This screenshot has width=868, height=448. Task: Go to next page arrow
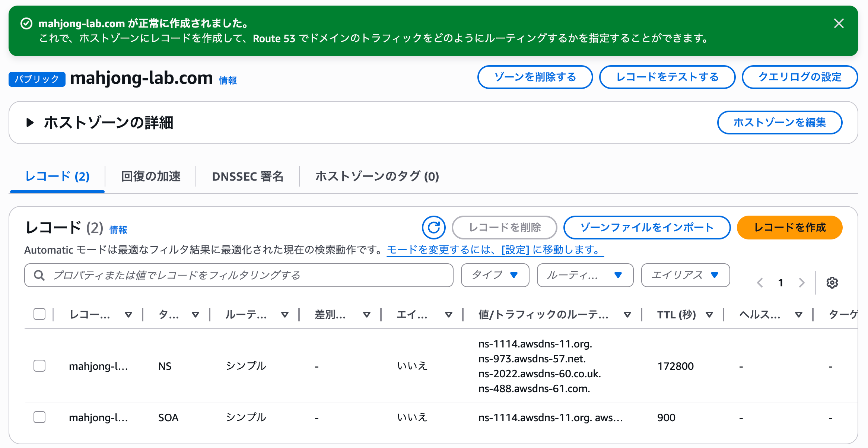point(802,283)
